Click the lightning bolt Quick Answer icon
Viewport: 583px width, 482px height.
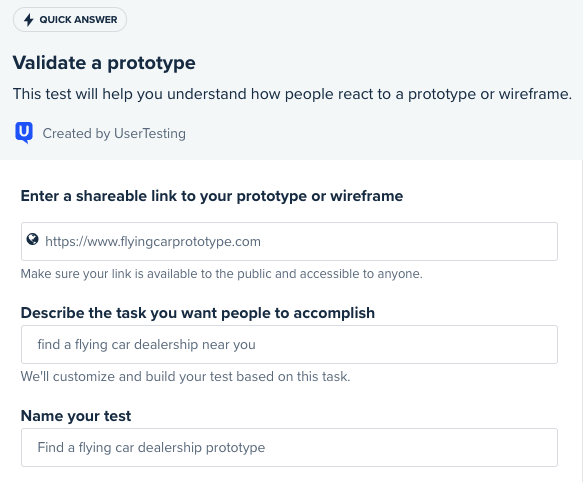[29, 20]
